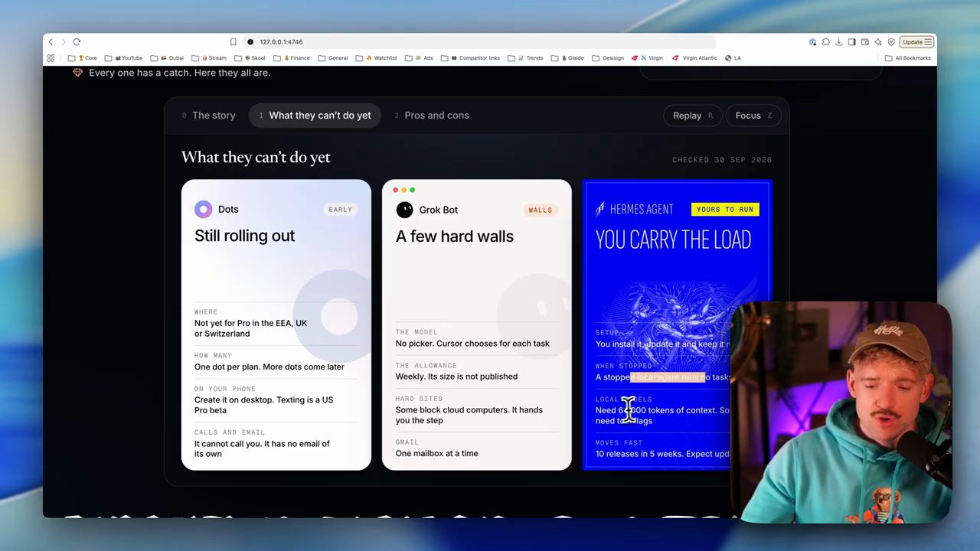Click the Replay button

(x=693, y=116)
